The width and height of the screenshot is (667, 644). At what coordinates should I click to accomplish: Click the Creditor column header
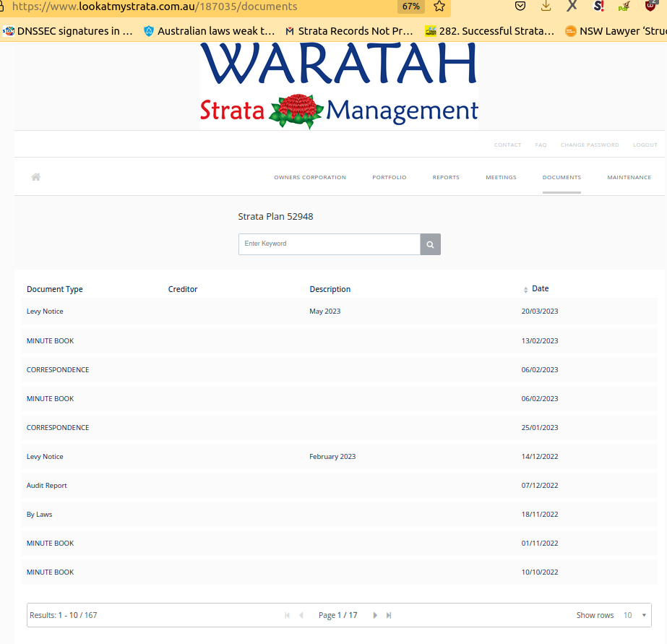coord(183,289)
